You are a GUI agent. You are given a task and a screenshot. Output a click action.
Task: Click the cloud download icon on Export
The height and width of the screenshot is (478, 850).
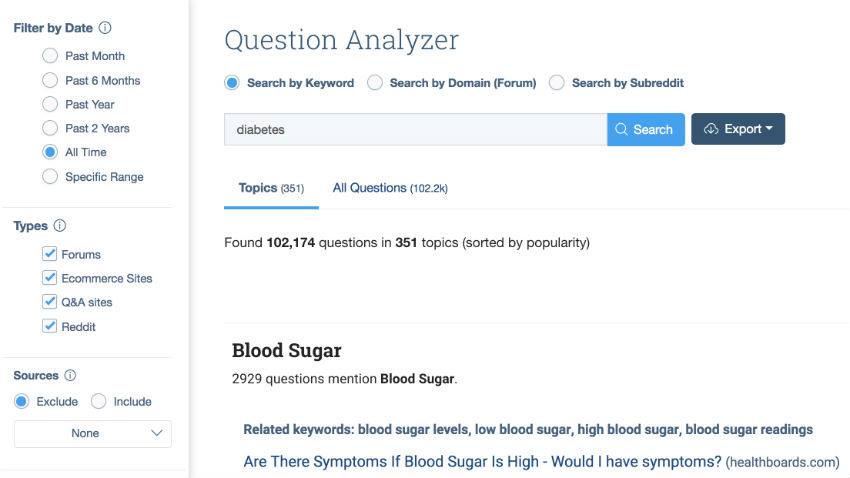711,129
